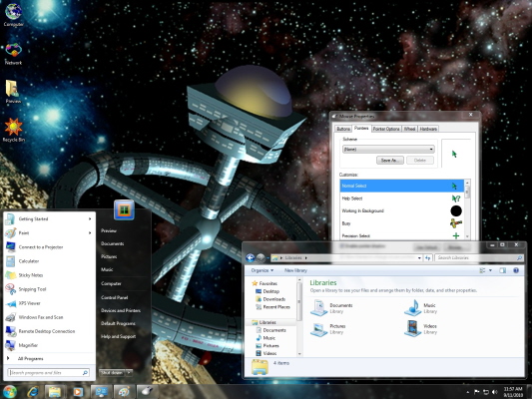Expand Paint jump list arrow
532x399 pixels.
(90, 232)
